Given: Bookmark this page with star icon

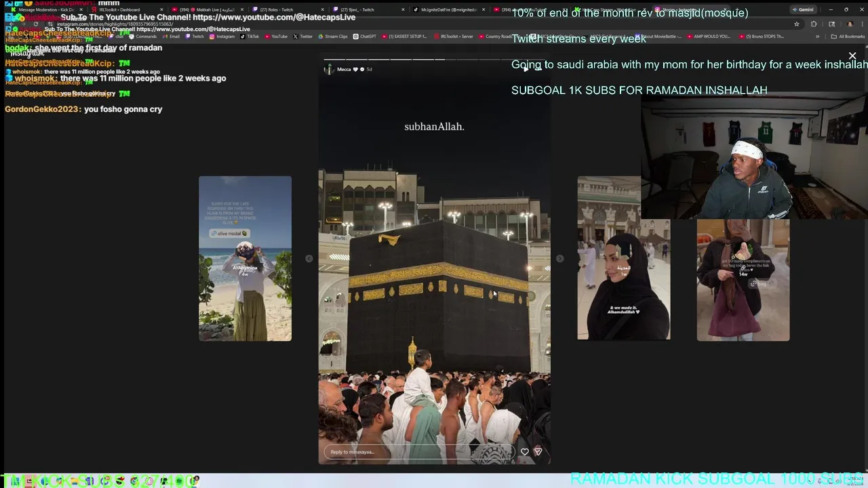Looking at the screenshot, I should click(x=797, y=24).
